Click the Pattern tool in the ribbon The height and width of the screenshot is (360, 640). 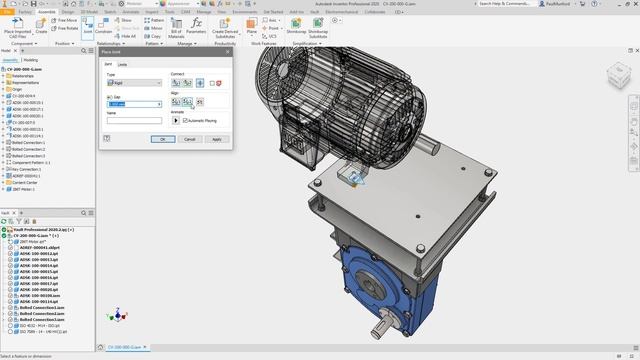[154, 20]
